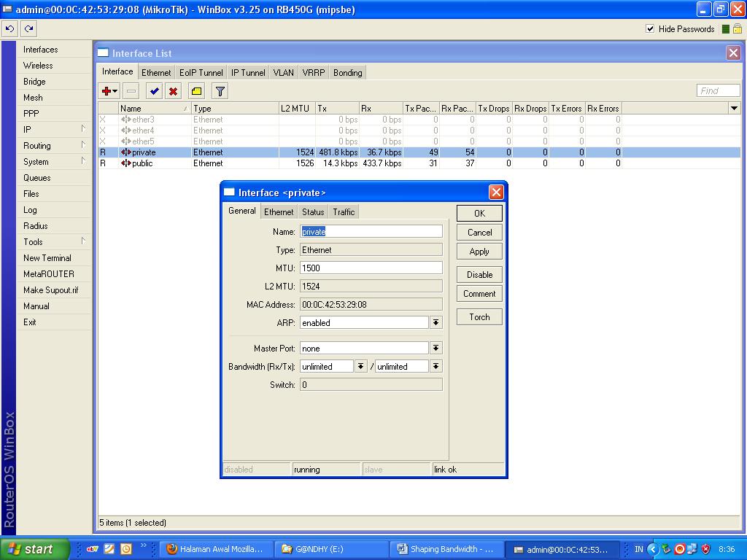Click the OK button
The width and height of the screenshot is (747, 560).
479,214
